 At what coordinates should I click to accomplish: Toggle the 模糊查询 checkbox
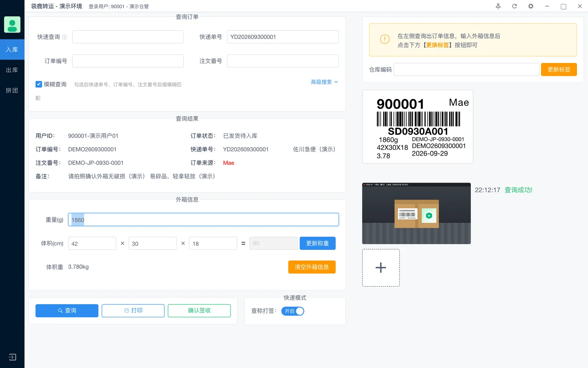[x=39, y=84]
